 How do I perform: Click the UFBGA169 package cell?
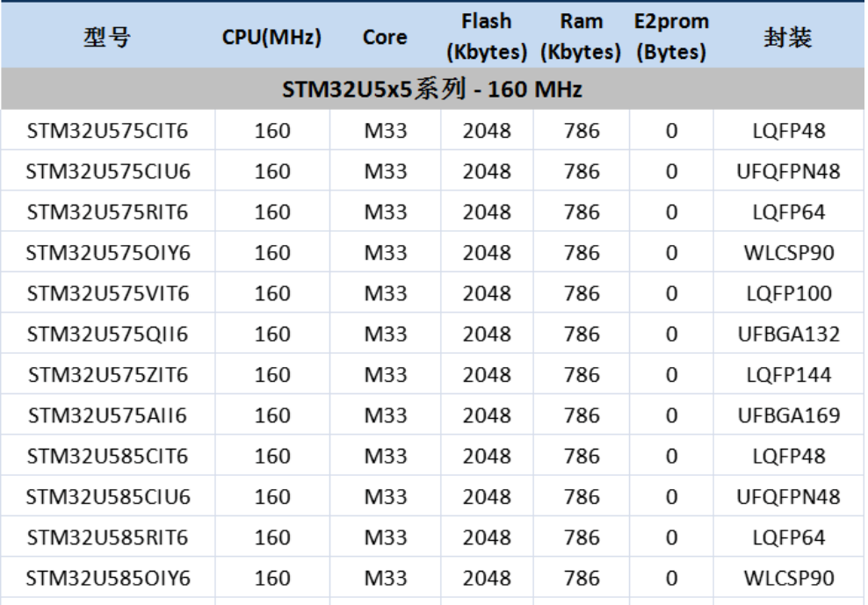788,415
